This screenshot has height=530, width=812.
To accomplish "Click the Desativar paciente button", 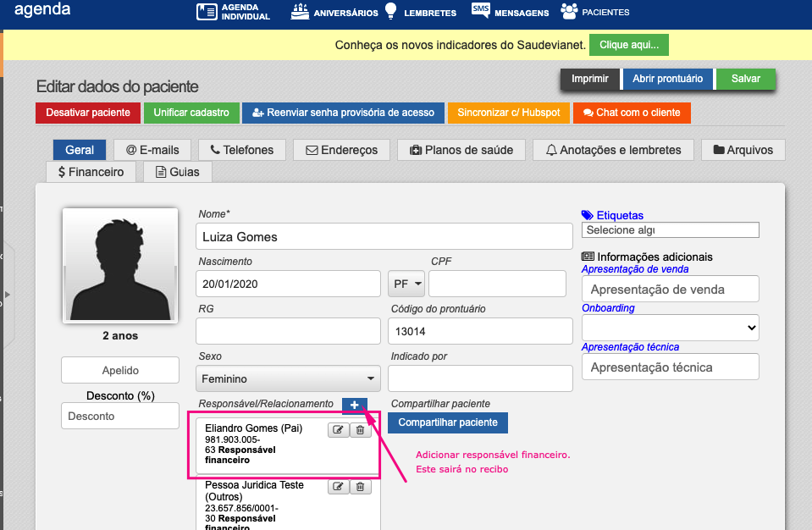I will pyautogui.click(x=88, y=113).
